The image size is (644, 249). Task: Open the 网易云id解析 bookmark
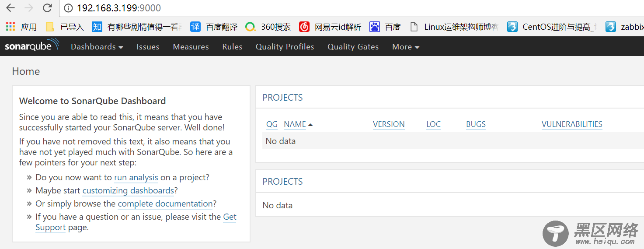pos(331,27)
